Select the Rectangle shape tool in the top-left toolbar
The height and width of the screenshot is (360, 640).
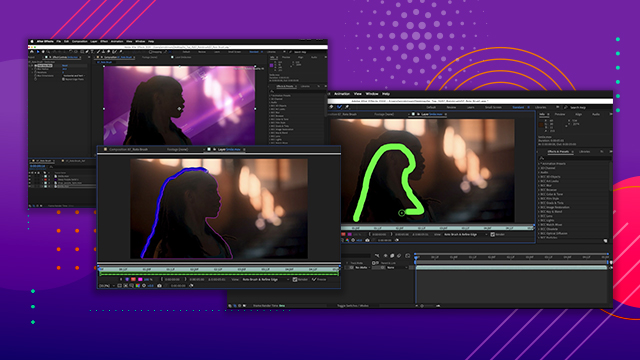(82, 52)
